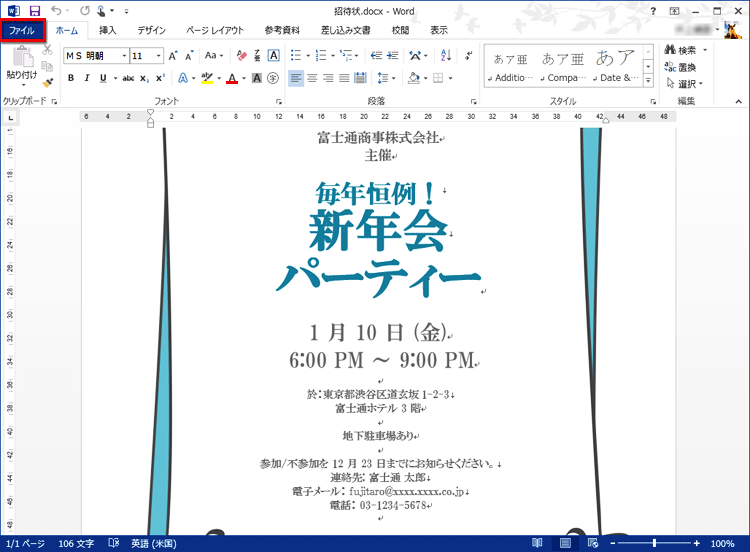750x552 pixels.
Task: Open the font size dropdown showing 11
Action: [x=158, y=56]
